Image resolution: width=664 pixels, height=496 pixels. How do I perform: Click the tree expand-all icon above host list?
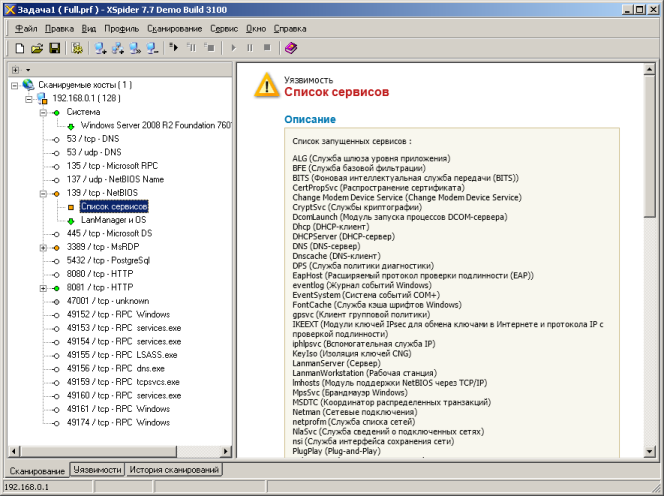16,70
